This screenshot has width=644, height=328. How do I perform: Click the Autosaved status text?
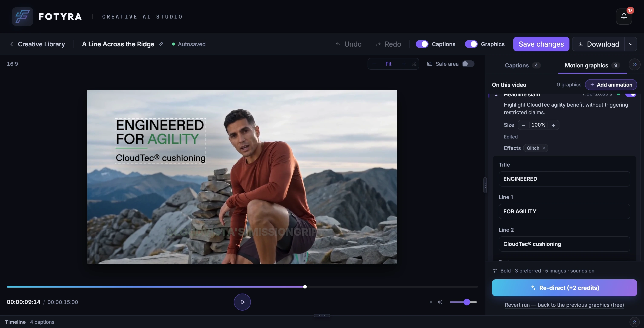point(191,44)
